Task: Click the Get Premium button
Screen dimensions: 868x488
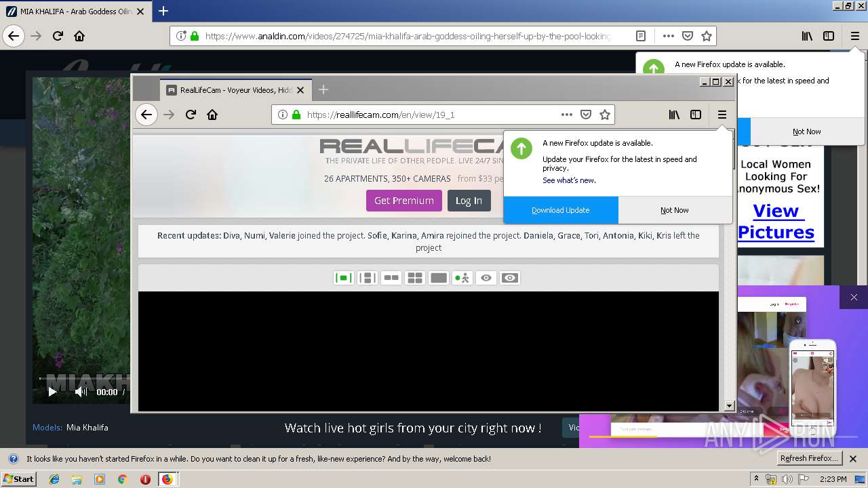Action: [404, 201]
